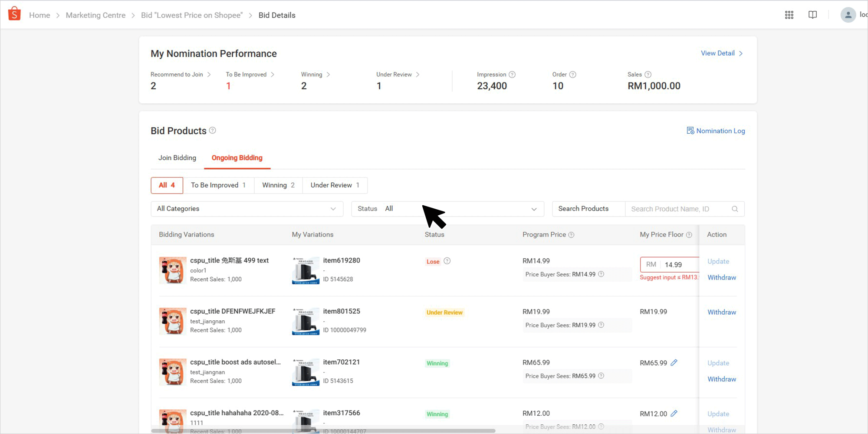Open the edit pencil next to RM65.99

tap(674, 362)
